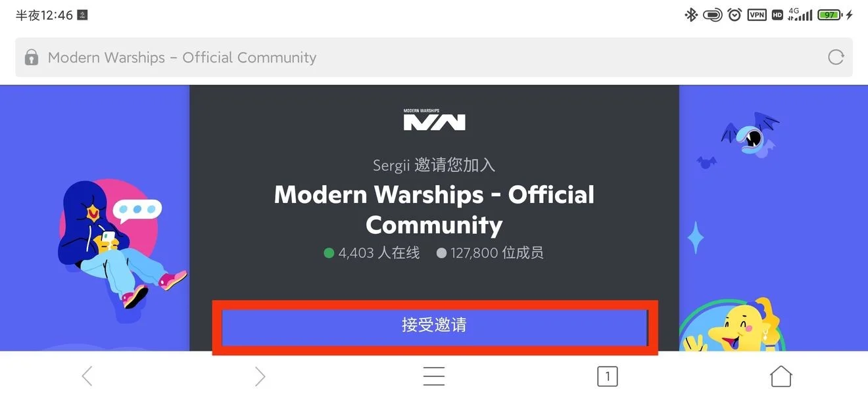Click the Modern Warships – Official Community title
The width and height of the screenshot is (868, 400).
coord(434,210)
